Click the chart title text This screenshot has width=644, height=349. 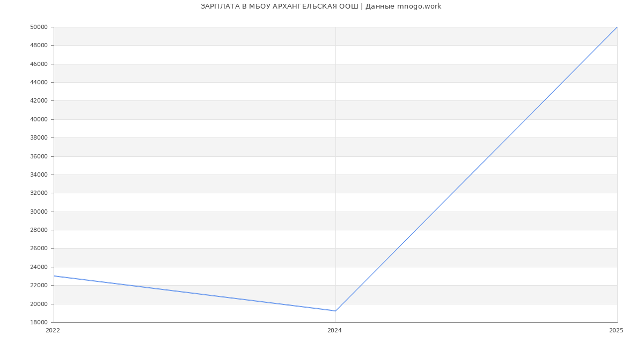321,6
